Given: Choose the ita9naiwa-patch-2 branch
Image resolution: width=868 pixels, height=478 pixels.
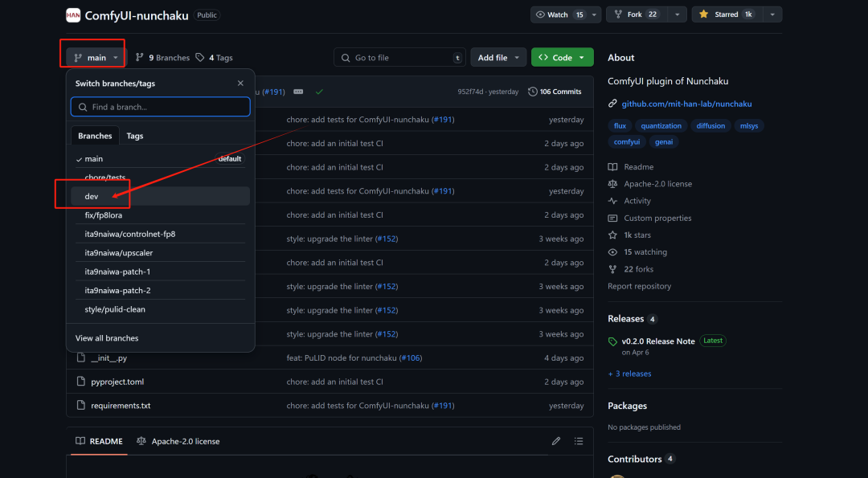Looking at the screenshot, I should [161, 291].
